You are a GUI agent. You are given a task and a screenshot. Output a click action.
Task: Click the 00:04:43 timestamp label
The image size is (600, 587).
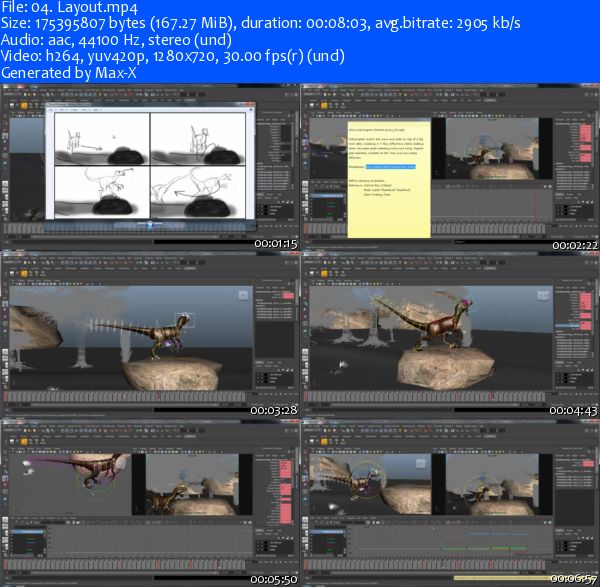pyautogui.click(x=574, y=411)
